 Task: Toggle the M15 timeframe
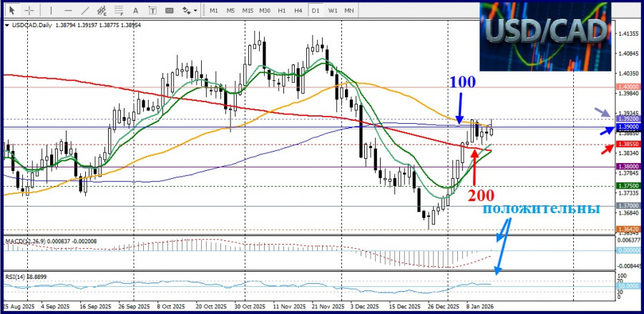tap(248, 11)
